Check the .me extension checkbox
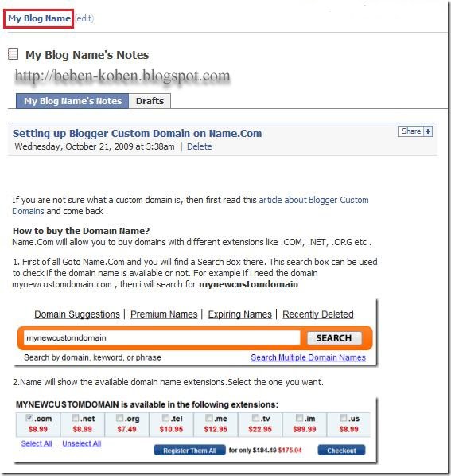 (x=208, y=418)
